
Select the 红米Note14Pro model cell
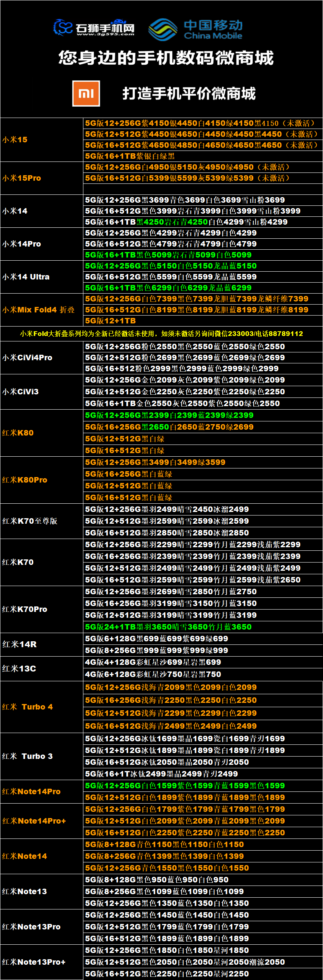click(42, 791)
